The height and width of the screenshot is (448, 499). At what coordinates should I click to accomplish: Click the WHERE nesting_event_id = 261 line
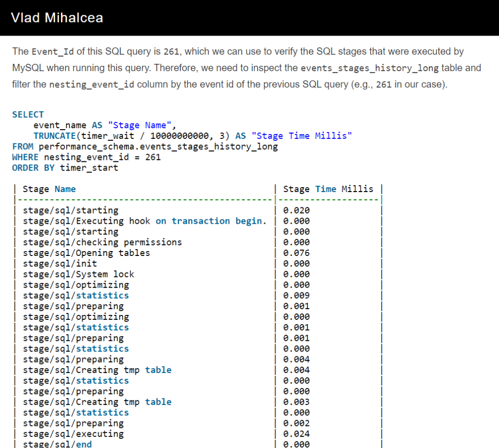[x=86, y=157]
